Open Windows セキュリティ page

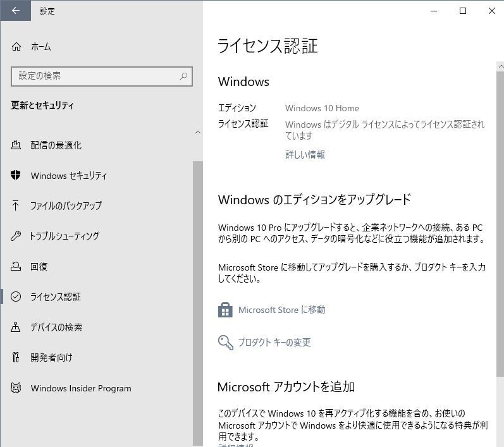pos(69,176)
